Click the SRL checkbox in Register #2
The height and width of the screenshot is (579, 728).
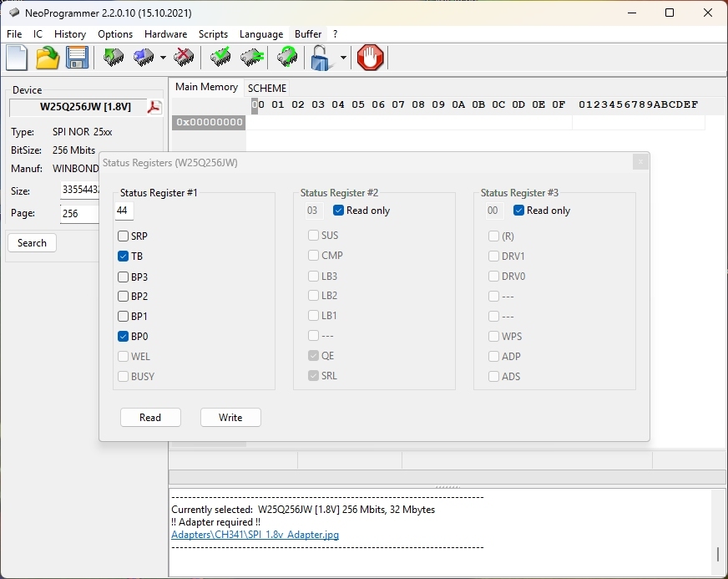[313, 375]
